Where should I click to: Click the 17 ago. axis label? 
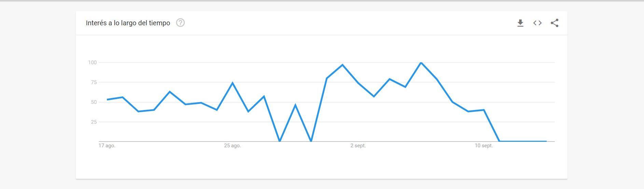click(107, 146)
